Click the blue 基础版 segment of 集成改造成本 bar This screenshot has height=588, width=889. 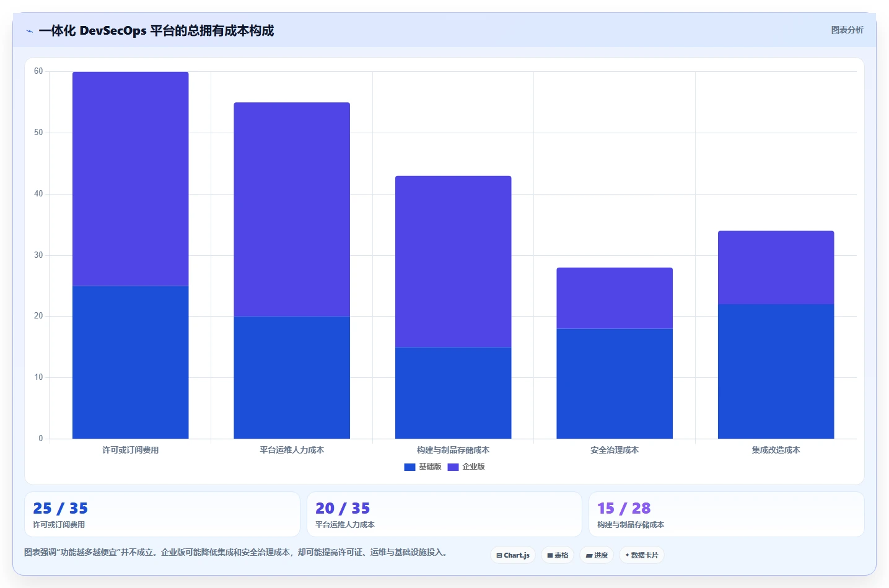776,371
